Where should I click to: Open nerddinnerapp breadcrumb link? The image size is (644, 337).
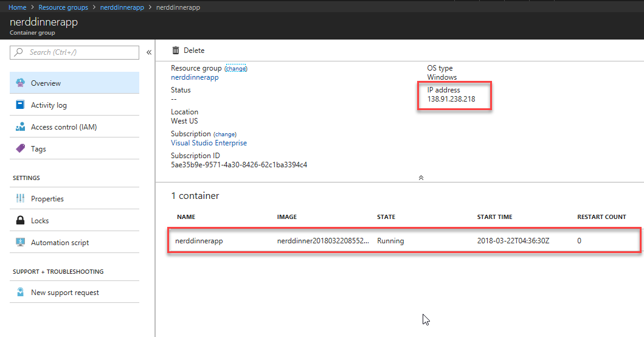[122, 7]
